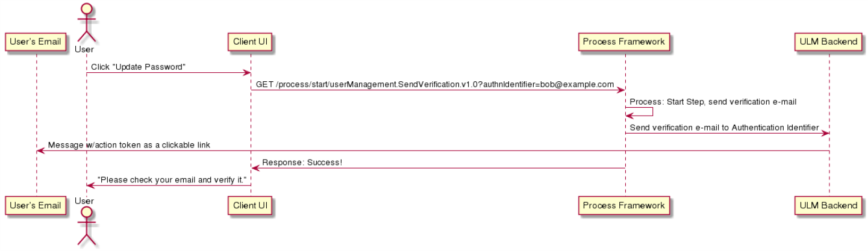The height and width of the screenshot is (251, 868).
Task: Select 'Message w/action token as a clickable link'
Action: coord(129,145)
